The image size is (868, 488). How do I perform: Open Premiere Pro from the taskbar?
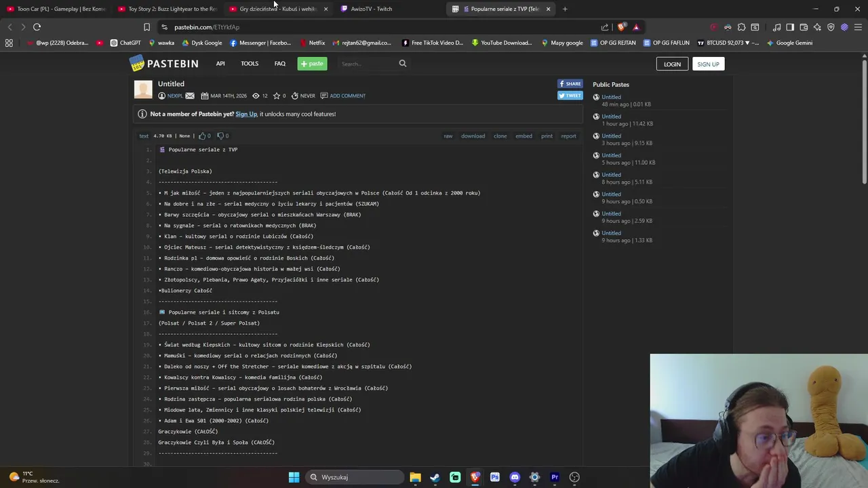pos(555,477)
